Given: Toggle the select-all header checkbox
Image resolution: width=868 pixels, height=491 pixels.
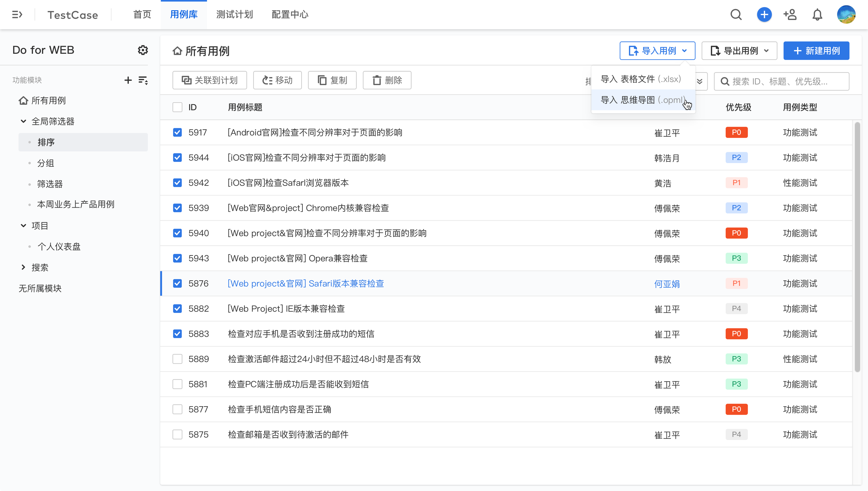Looking at the screenshot, I should (177, 107).
